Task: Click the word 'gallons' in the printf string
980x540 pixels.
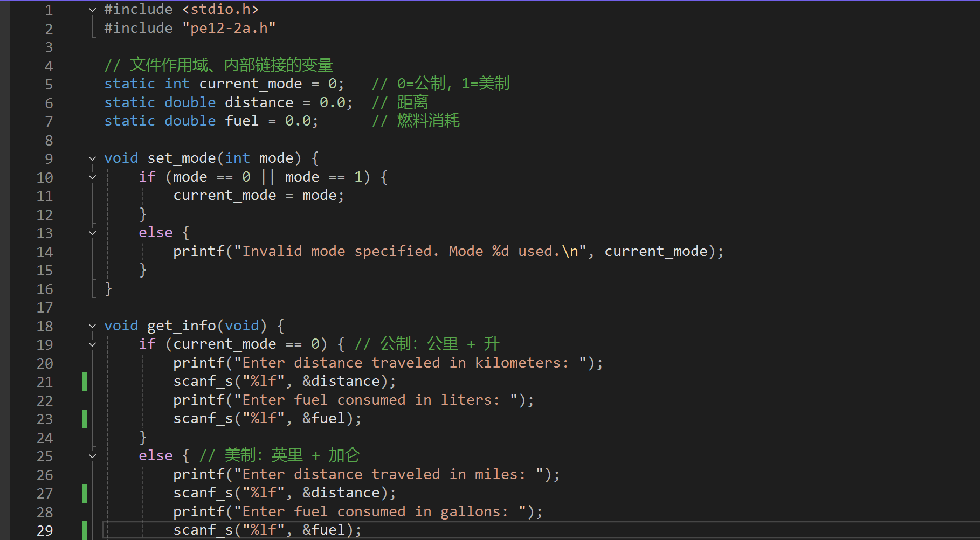Action: point(471,512)
